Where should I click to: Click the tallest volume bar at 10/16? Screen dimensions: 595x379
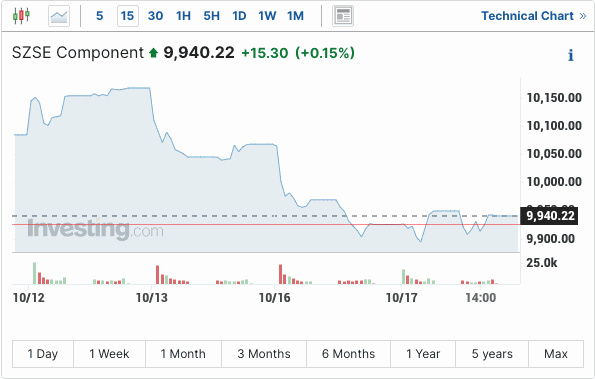pyautogui.click(x=281, y=274)
